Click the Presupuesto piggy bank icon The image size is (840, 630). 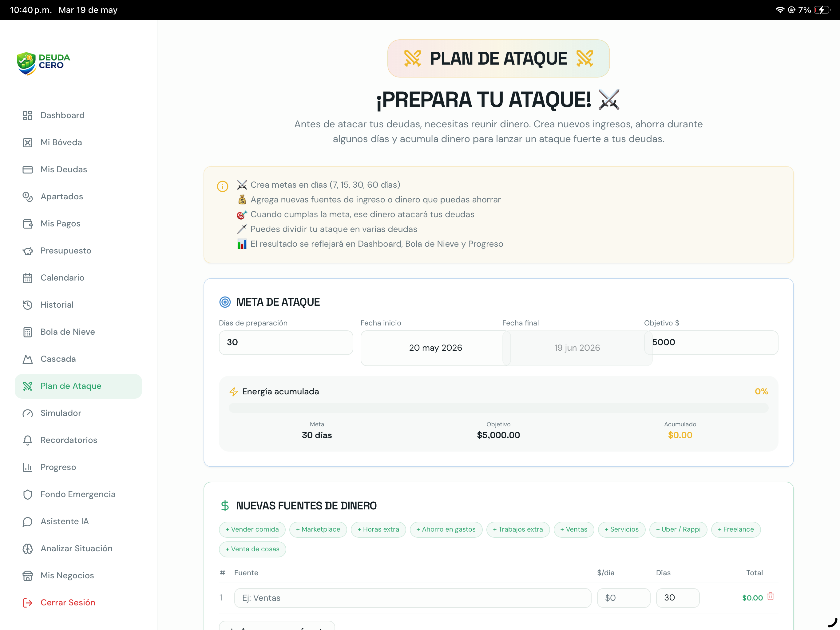pos(27,251)
